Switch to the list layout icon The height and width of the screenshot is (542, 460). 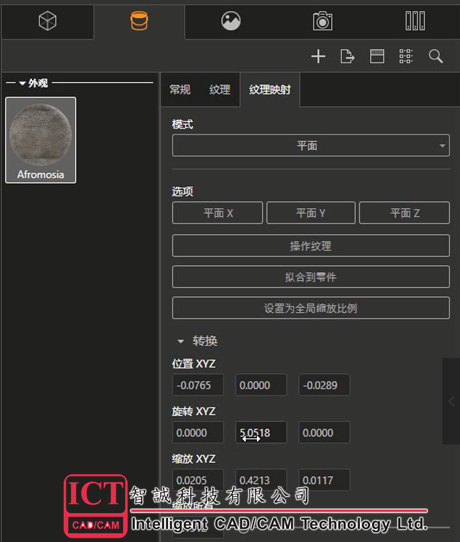377,56
